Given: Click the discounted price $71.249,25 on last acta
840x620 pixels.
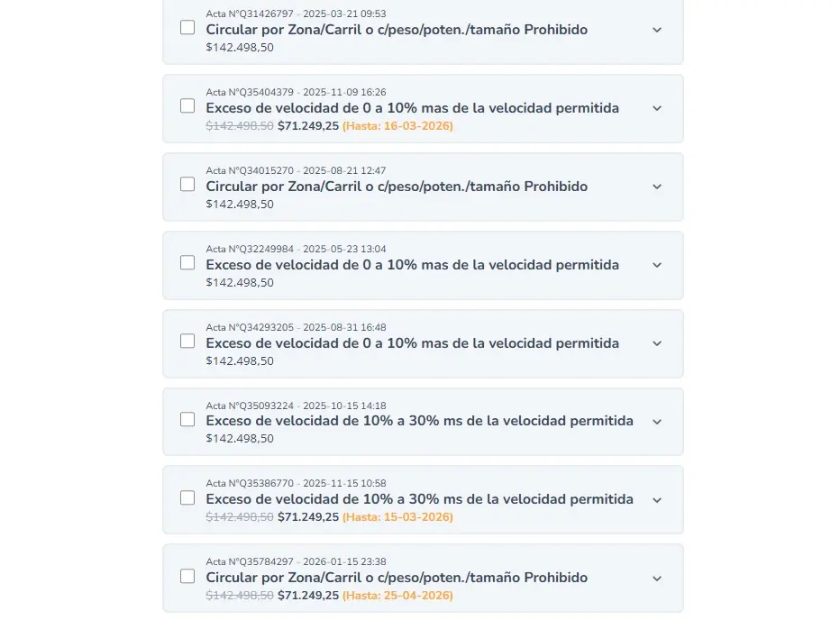Looking at the screenshot, I should pyautogui.click(x=308, y=596).
